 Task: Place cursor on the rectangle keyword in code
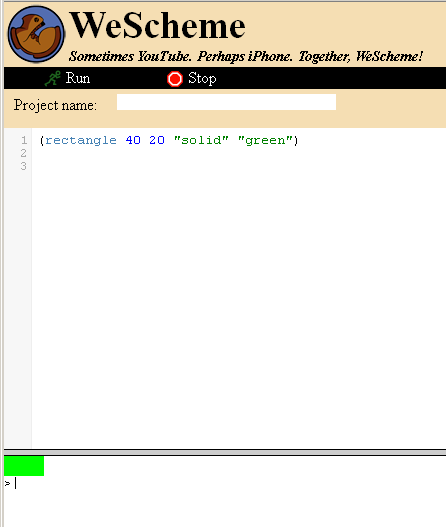click(81, 140)
